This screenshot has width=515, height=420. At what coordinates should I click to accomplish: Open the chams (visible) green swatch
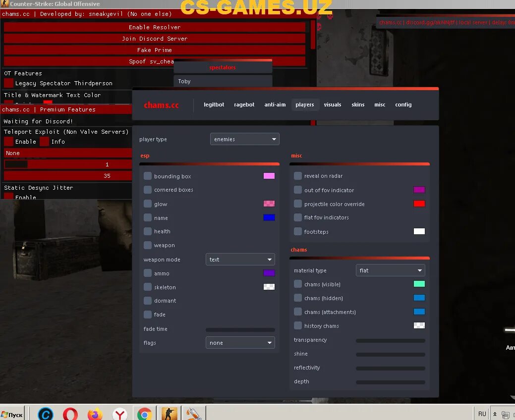[x=419, y=284]
